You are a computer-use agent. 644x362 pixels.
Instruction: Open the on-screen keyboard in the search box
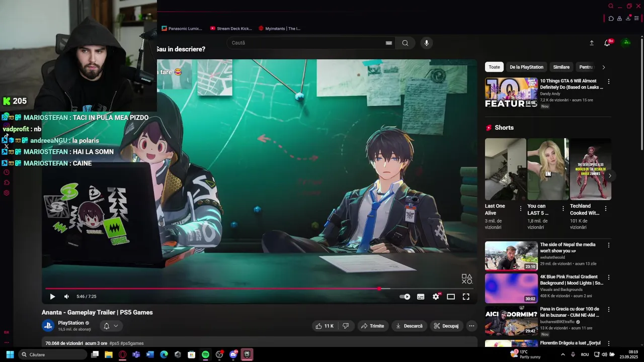coord(389,43)
